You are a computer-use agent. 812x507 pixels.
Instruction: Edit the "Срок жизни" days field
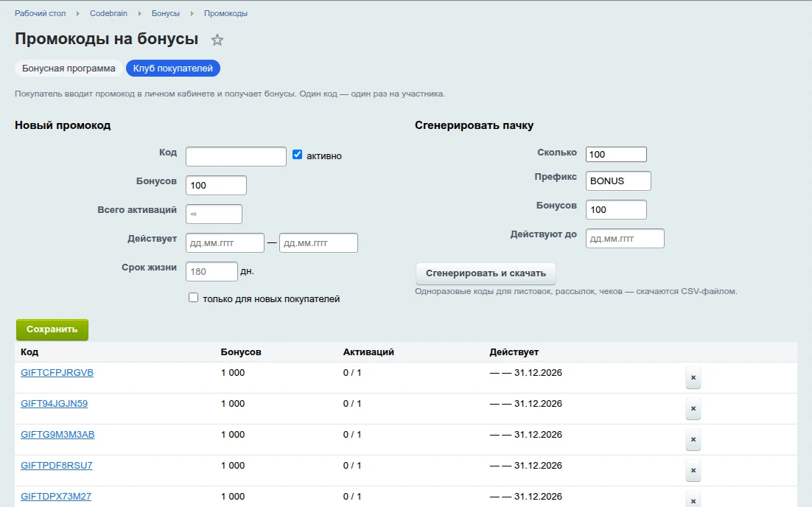click(211, 271)
